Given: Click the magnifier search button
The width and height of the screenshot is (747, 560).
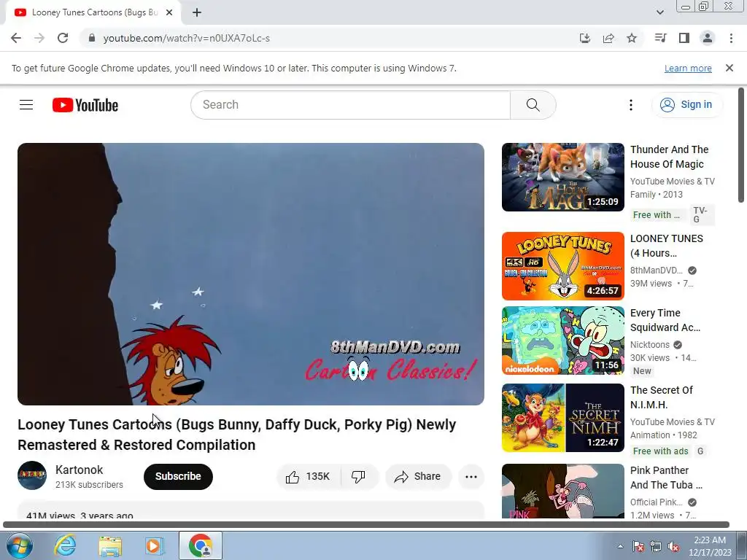Looking at the screenshot, I should (x=533, y=105).
